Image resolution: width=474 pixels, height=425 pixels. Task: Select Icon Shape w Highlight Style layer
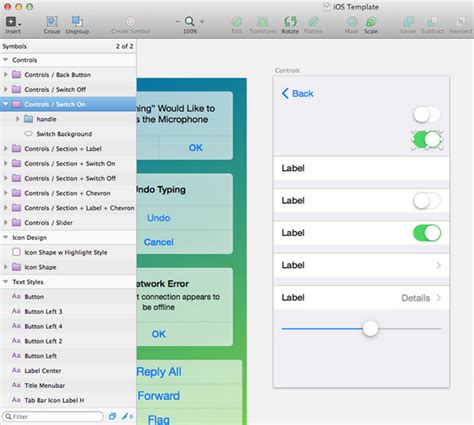[68, 252]
